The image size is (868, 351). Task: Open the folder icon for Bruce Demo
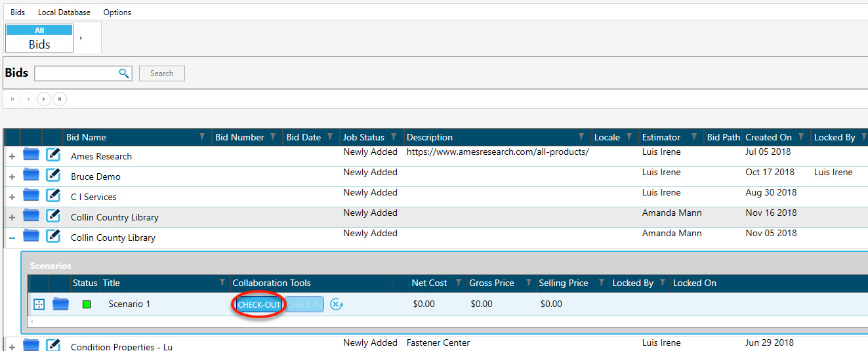31,176
